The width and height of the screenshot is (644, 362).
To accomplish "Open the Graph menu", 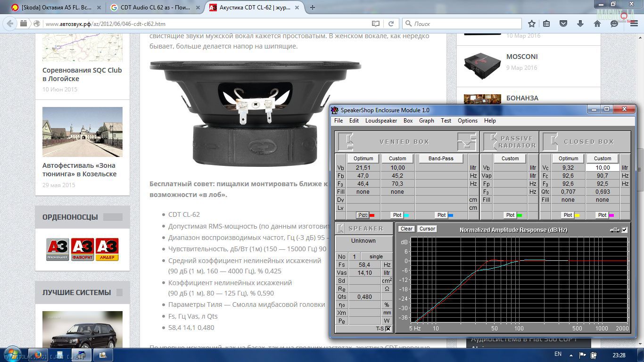I will click(426, 121).
